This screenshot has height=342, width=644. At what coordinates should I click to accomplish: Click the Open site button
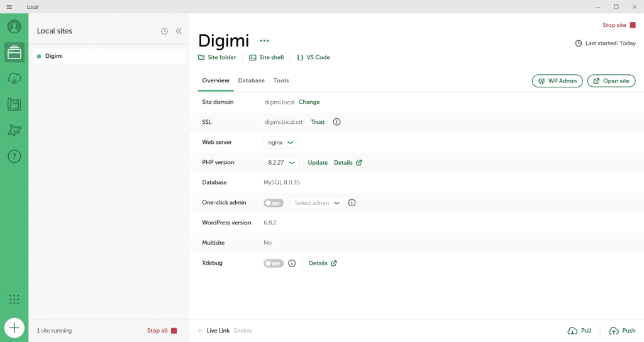(x=611, y=81)
